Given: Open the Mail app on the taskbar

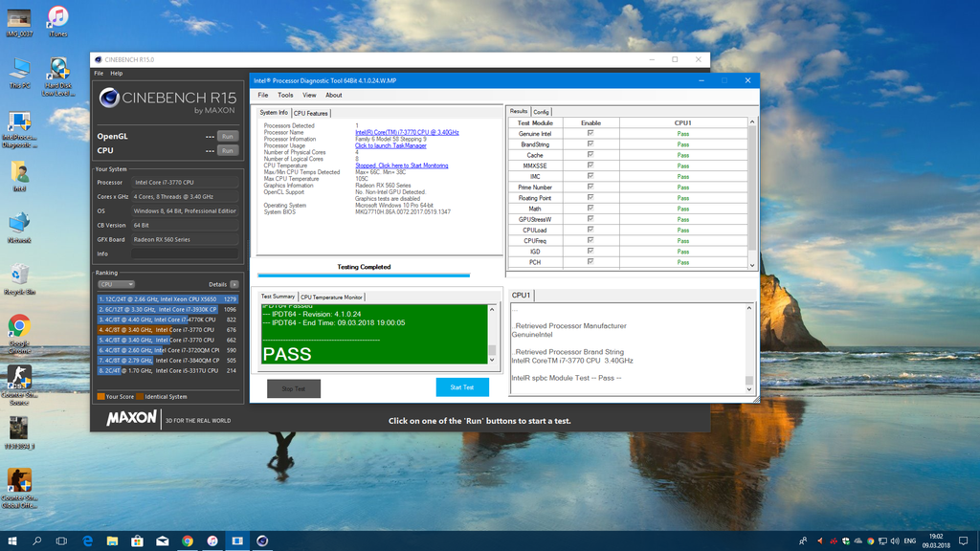Looking at the screenshot, I should pyautogui.click(x=162, y=541).
